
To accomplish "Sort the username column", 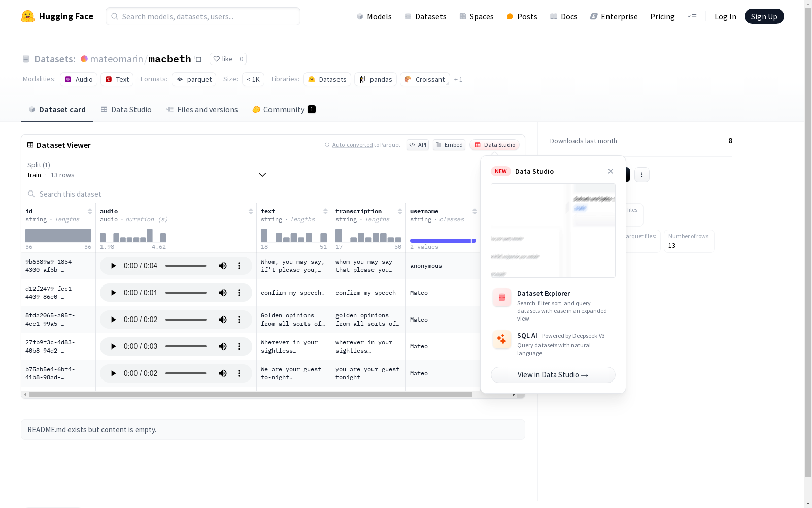I will click(x=475, y=211).
